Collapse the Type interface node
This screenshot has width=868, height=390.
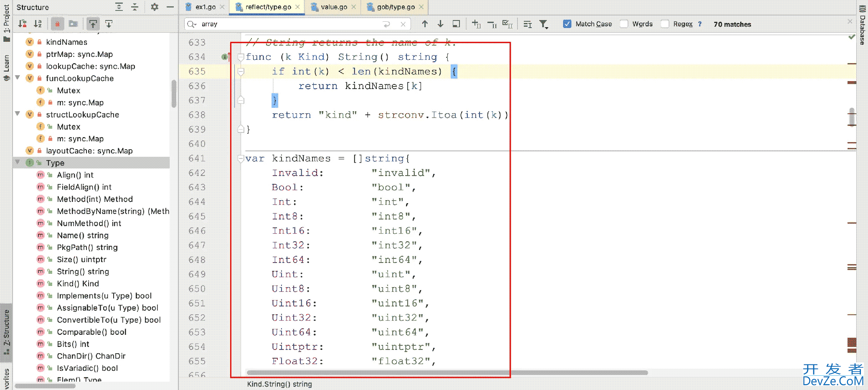point(18,162)
